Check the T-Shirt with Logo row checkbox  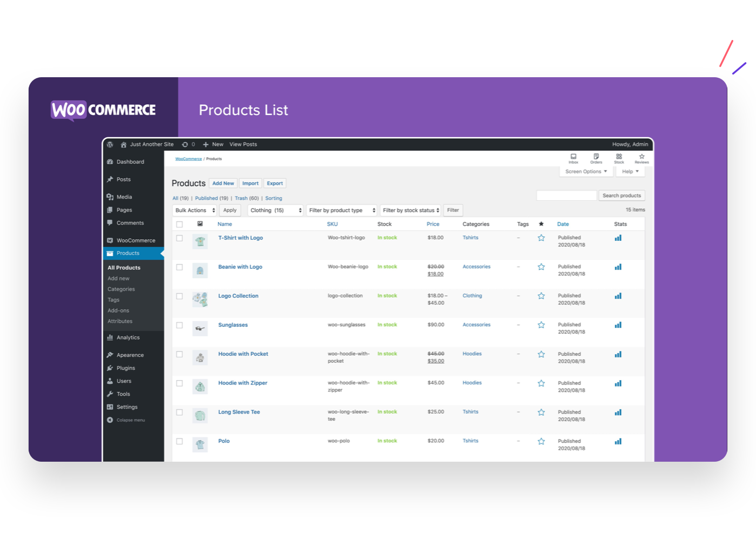coord(180,239)
